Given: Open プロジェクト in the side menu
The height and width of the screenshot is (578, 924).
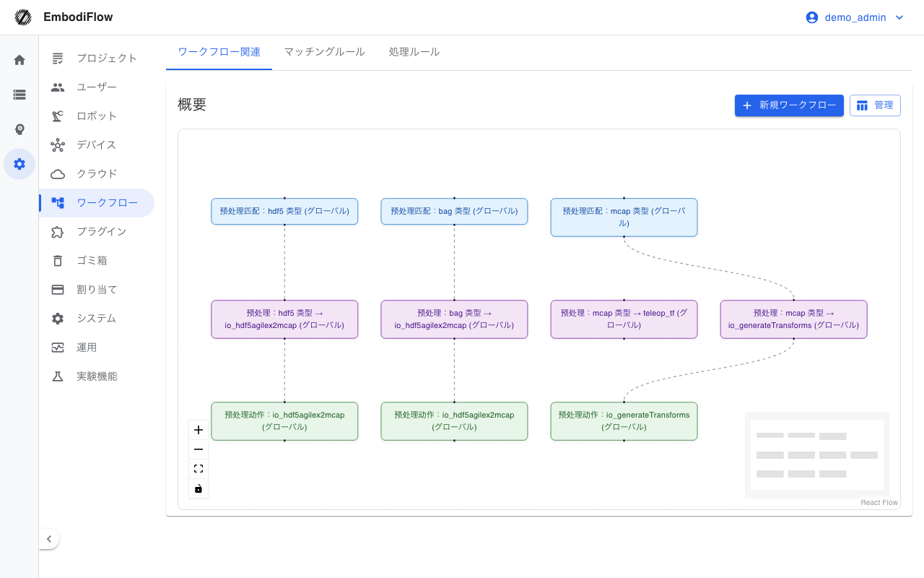Looking at the screenshot, I should click(x=97, y=58).
